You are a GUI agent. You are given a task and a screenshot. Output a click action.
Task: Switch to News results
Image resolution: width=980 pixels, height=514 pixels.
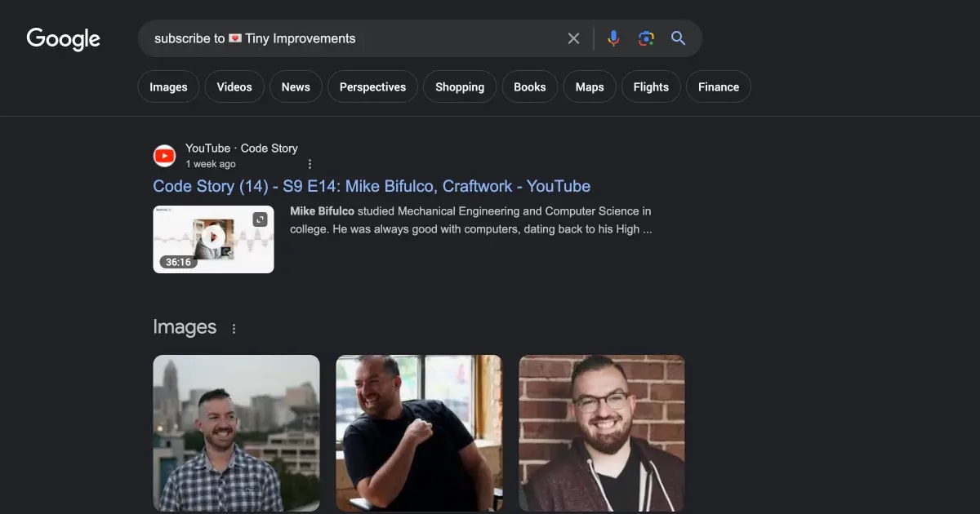(x=296, y=86)
